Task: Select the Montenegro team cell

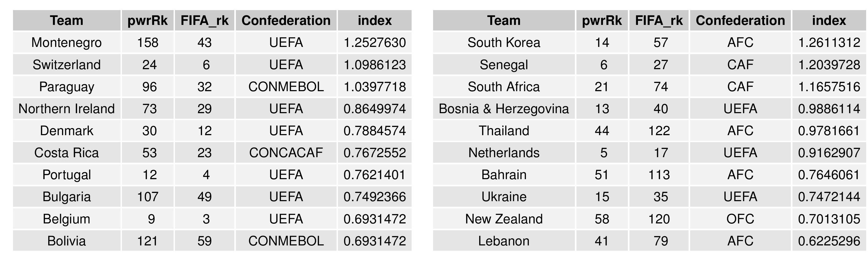Action: 66,42
